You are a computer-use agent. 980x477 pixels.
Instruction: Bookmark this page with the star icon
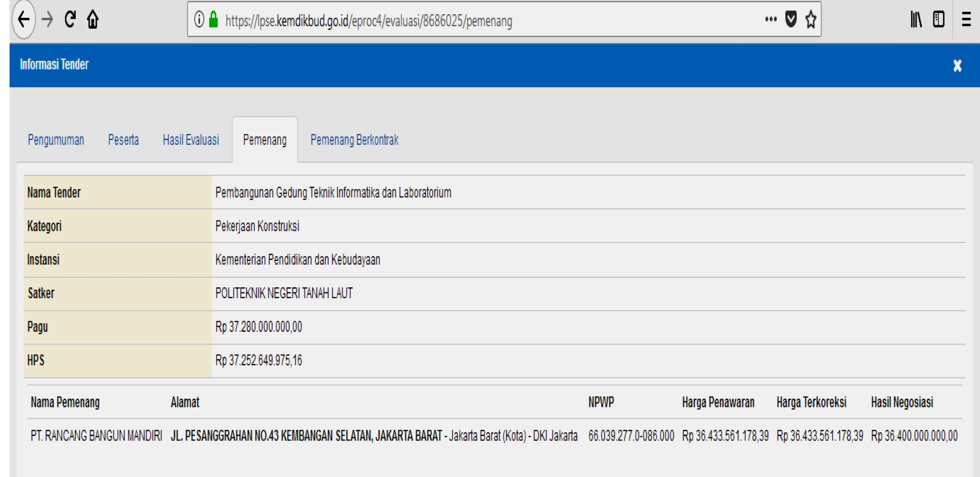point(811,19)
